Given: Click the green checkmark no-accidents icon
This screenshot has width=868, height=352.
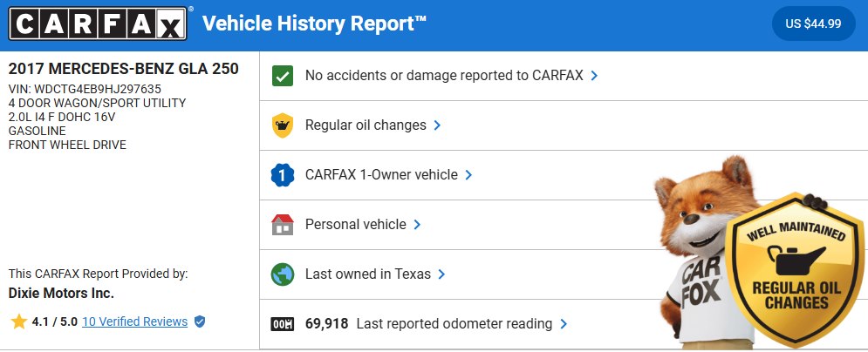Looking at the screenshot, I should pos(283,76).
